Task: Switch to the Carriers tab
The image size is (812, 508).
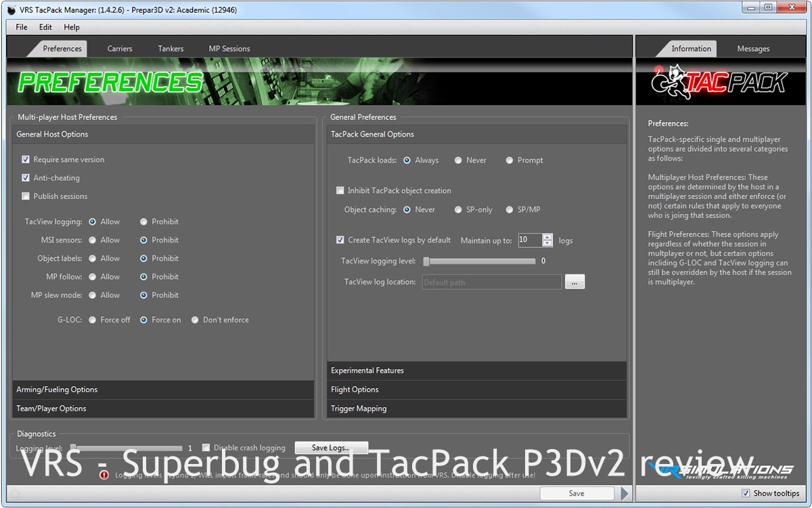Action: tap(120, 49)
